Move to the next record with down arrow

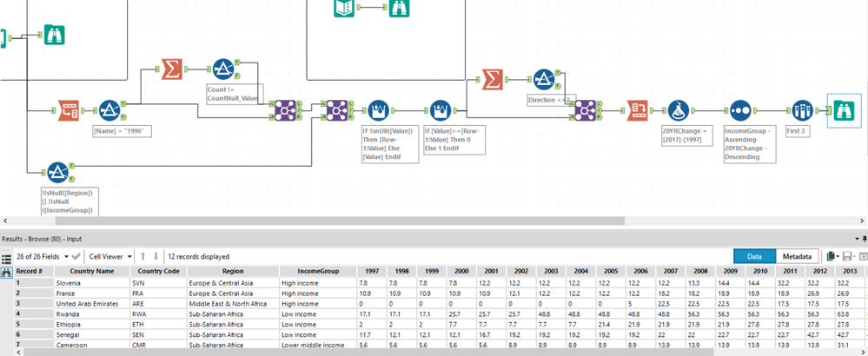tap(156, 256)
